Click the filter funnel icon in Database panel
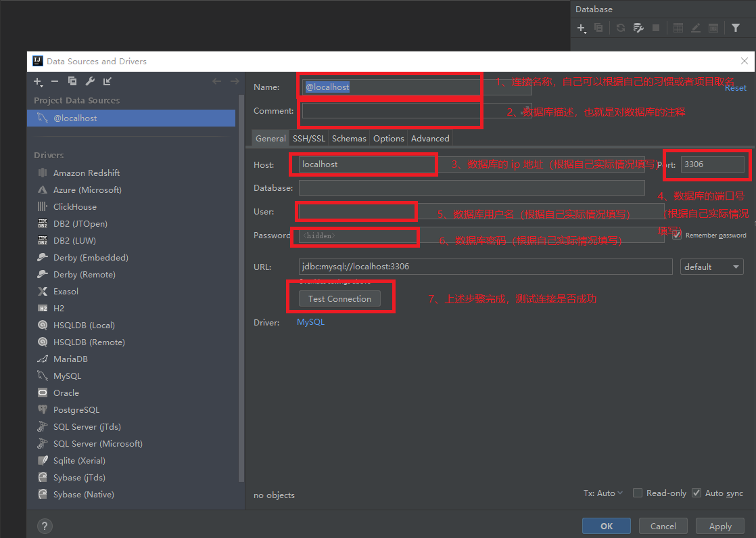756x538 pixels. 736,28
